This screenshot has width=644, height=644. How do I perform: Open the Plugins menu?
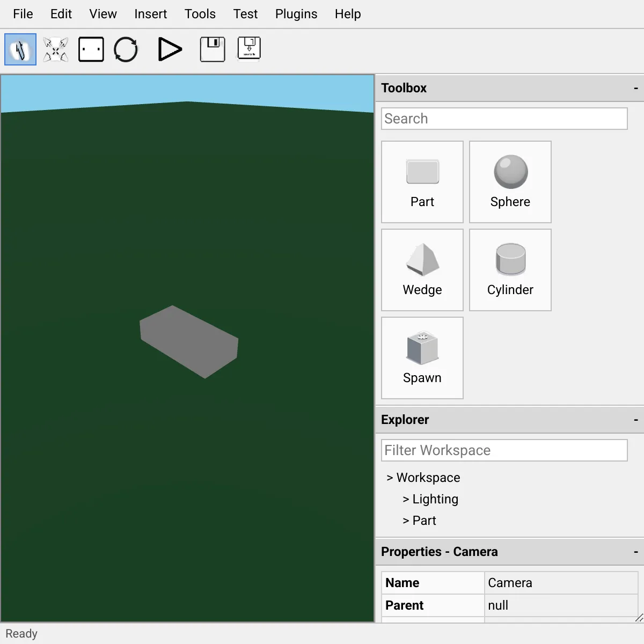point(296,14)
